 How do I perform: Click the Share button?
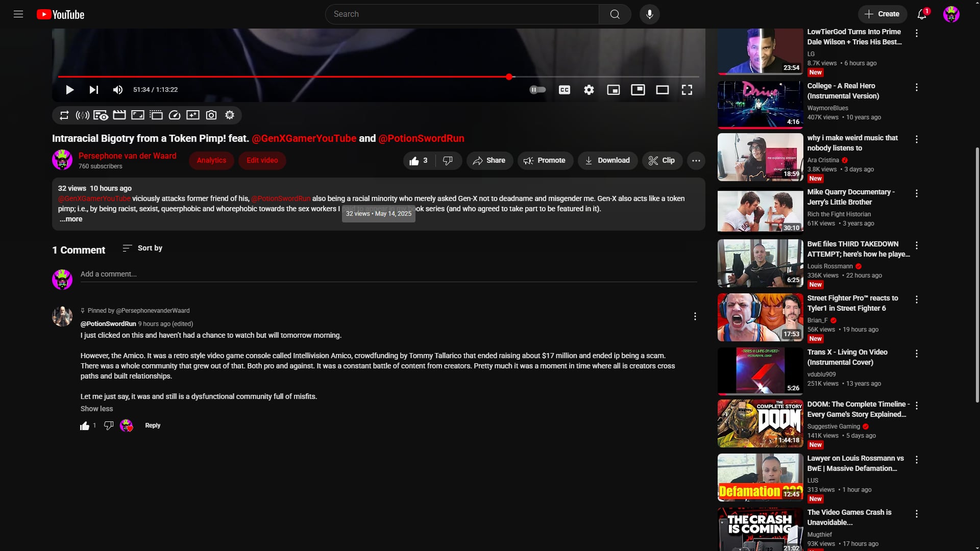coord(489,161)
